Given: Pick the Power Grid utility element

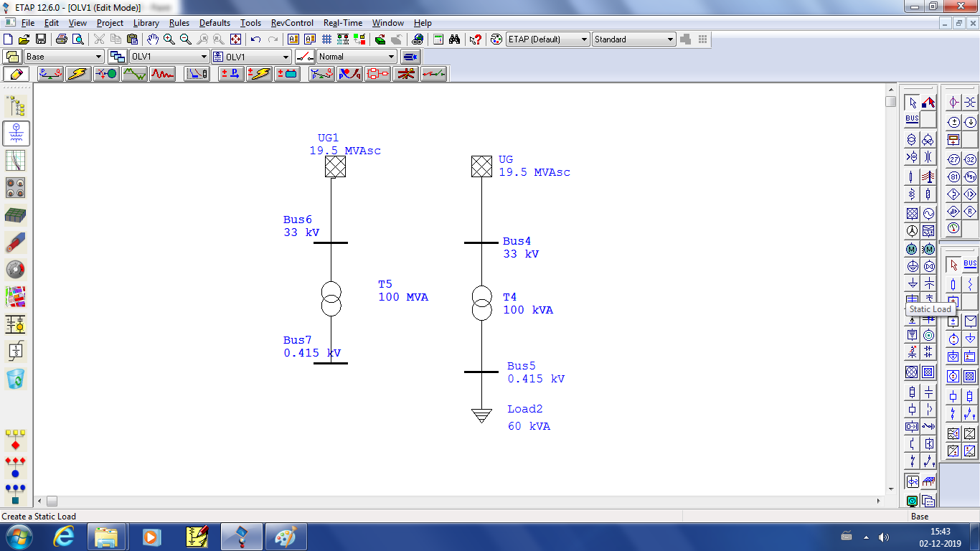Looking at the screenshot, I should point(913,213).
